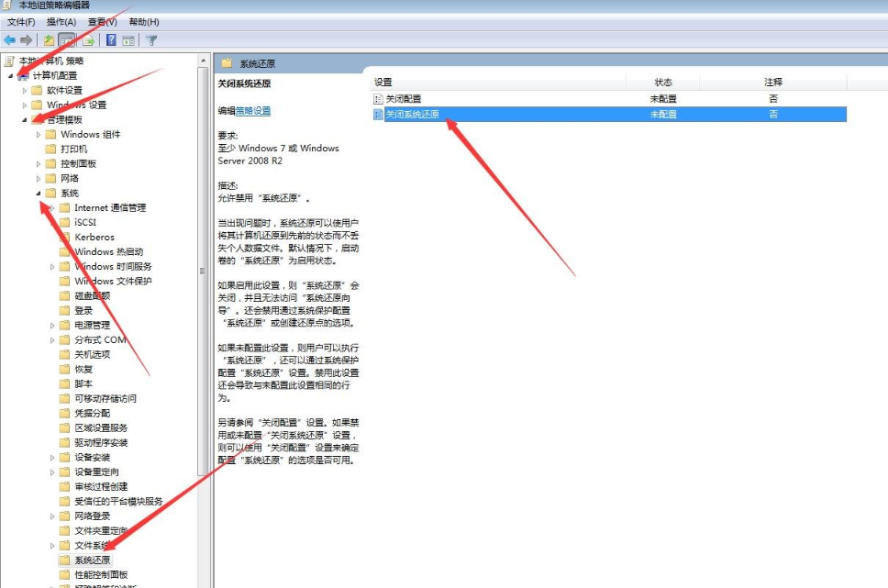Select 审核过程创建 in the tree
This screenshot has width=888, height=588.
coord(102,486)
